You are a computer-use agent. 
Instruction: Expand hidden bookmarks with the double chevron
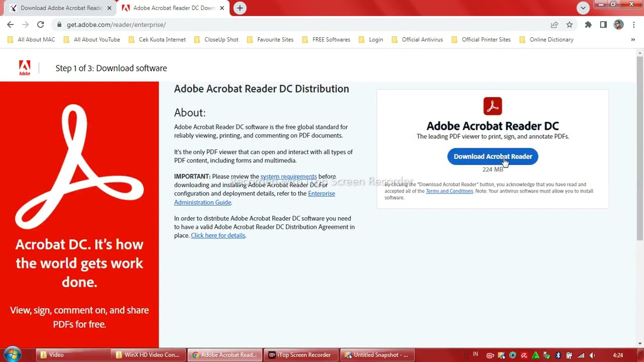[633, 40]
